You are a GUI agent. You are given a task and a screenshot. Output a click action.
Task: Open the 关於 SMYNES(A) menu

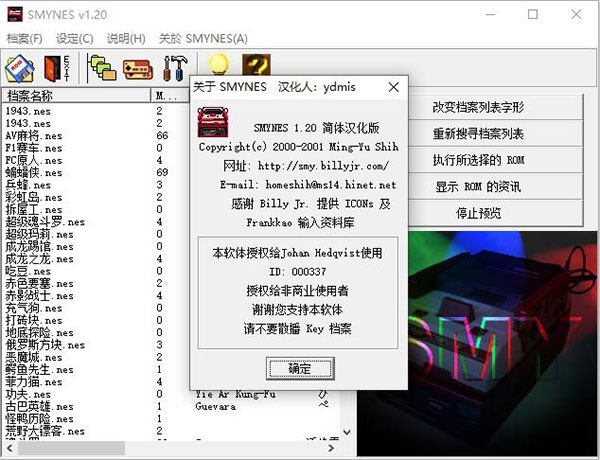(203, 39)
